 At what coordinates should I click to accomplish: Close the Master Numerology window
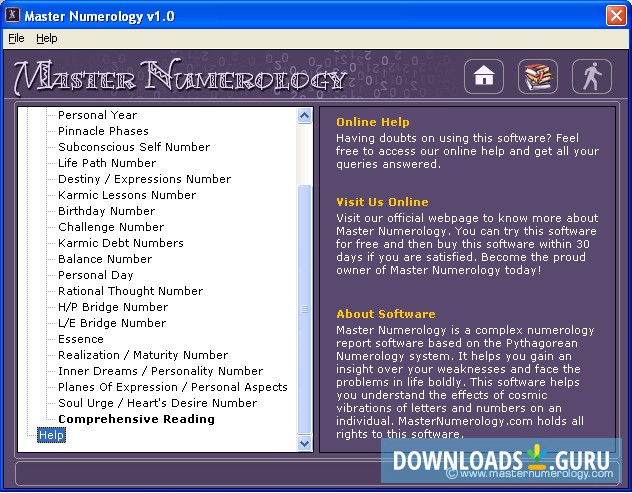coord(616,16)
